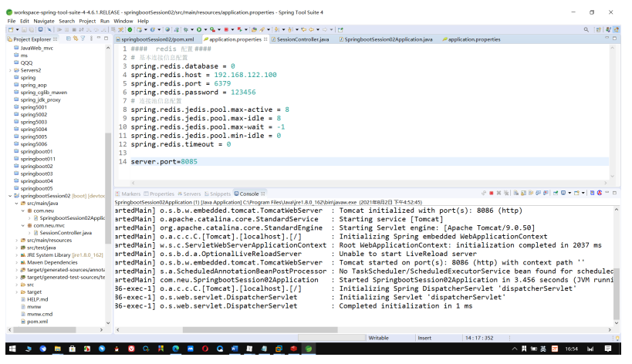The width and height of the screenshot is (632, 364).
Task: Click the Remove Launch X icon in Console
Action: pos(499,194)
